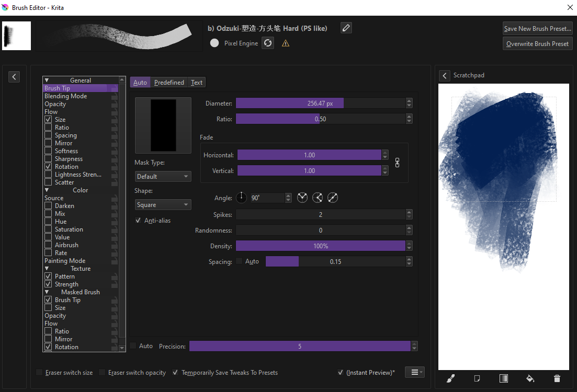Screen dimensions: 577x392
Task: Click the reload brush preset icon
Action: point(268,43)
